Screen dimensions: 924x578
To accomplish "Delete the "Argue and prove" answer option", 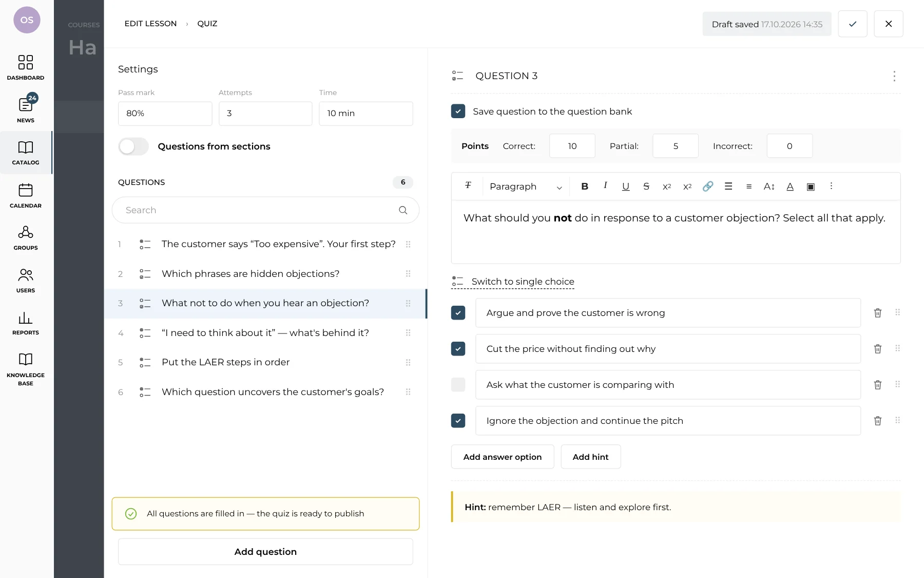I will coord(878,313).
